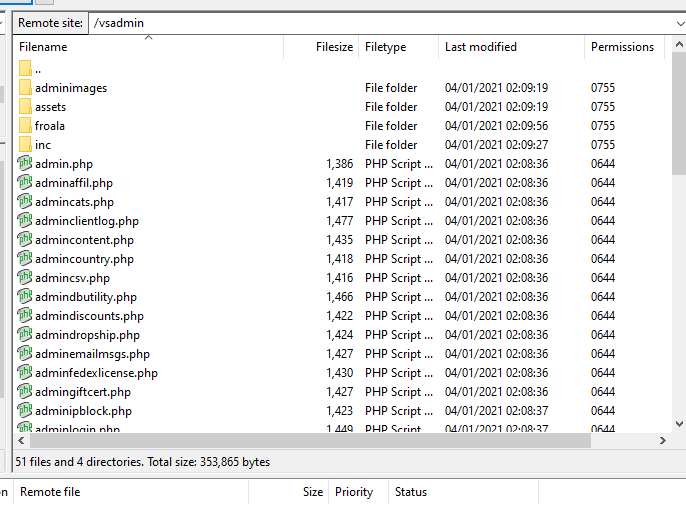Select the inc folder icon
Screen dimensions: 686x522
(x=25, y=145)
